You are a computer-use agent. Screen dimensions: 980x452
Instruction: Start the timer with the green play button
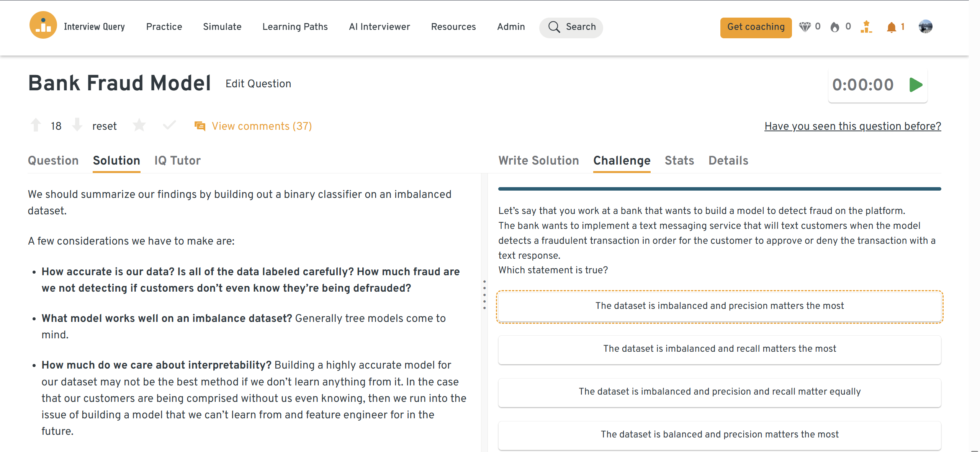click(x=915, y=85)
